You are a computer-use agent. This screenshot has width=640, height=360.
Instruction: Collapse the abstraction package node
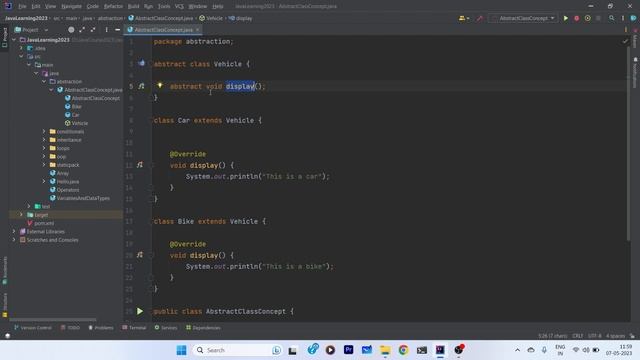[44, 82]
